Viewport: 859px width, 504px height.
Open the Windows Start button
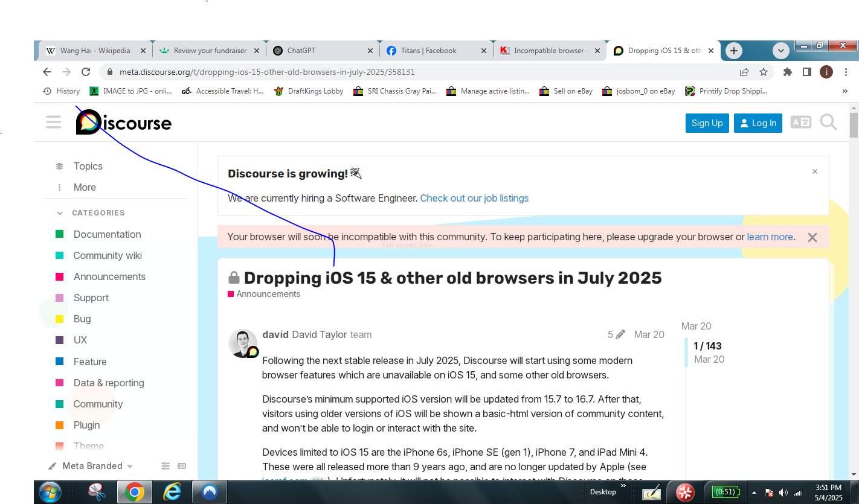pyautogui.click(x=50, y=492)
